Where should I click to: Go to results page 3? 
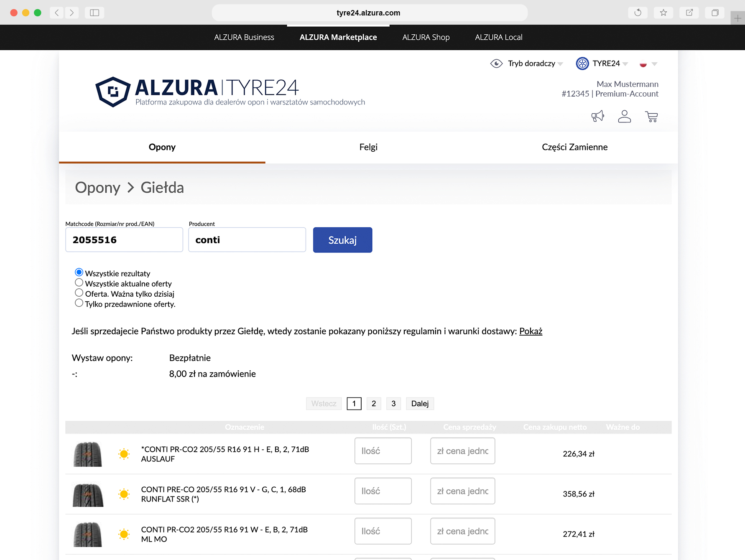[x=393, y=404]
